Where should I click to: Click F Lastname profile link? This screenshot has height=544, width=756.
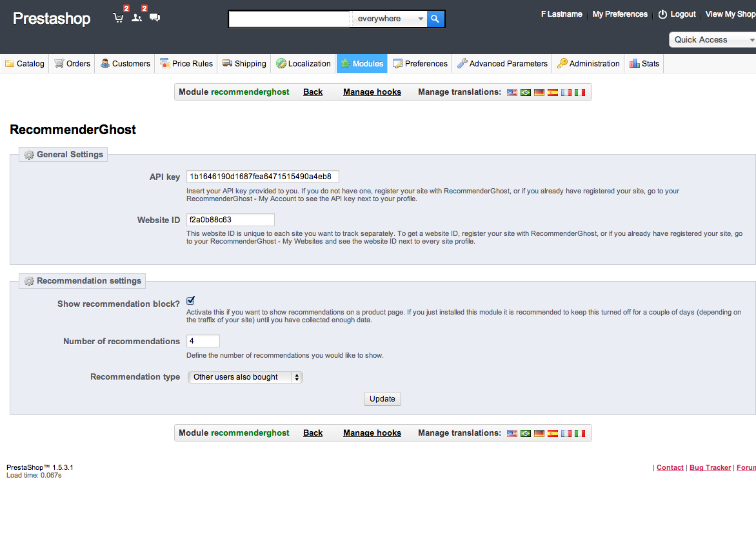pyautogui.click(x=562, y=14)
